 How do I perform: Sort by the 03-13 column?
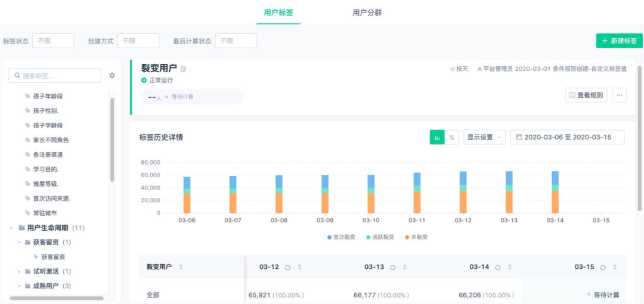404,267
